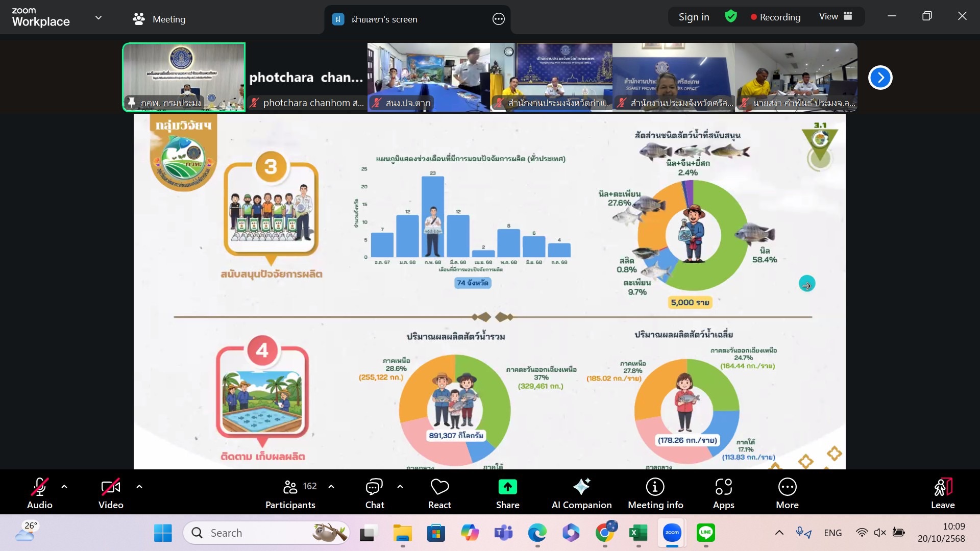Open More options menu

point(787,493)
